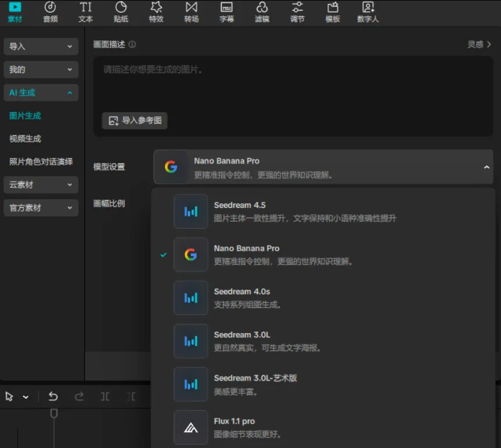Screen dimensions: 501x448
Task: Select the pointer selection tool
Action: 9,396
